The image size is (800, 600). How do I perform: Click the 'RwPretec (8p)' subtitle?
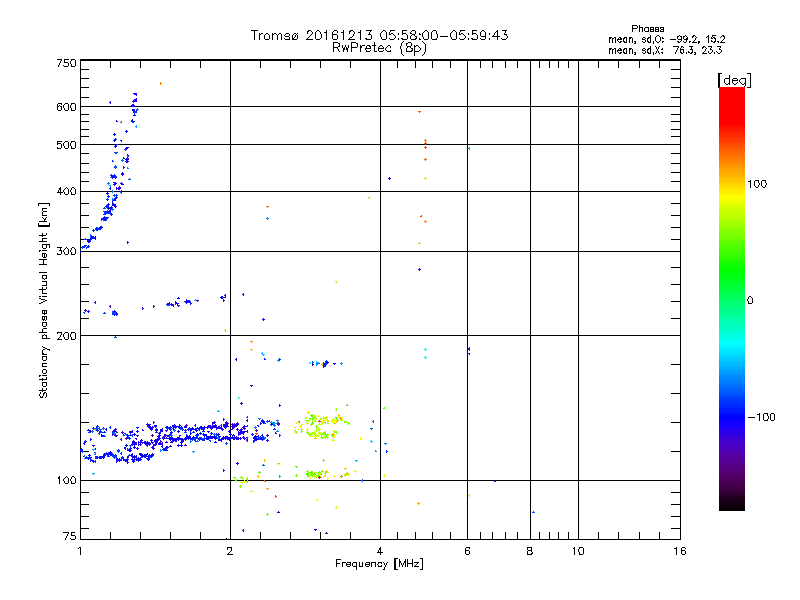tap(379, 48)
